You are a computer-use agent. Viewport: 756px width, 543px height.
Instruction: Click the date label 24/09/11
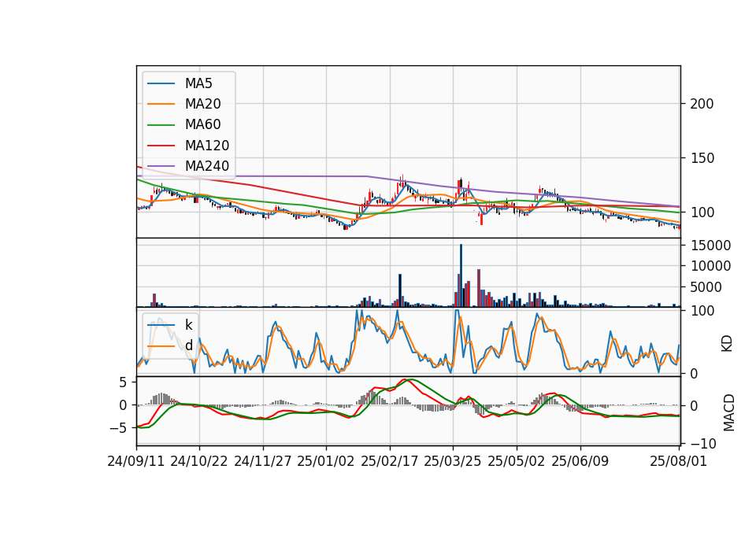point(136,461)
